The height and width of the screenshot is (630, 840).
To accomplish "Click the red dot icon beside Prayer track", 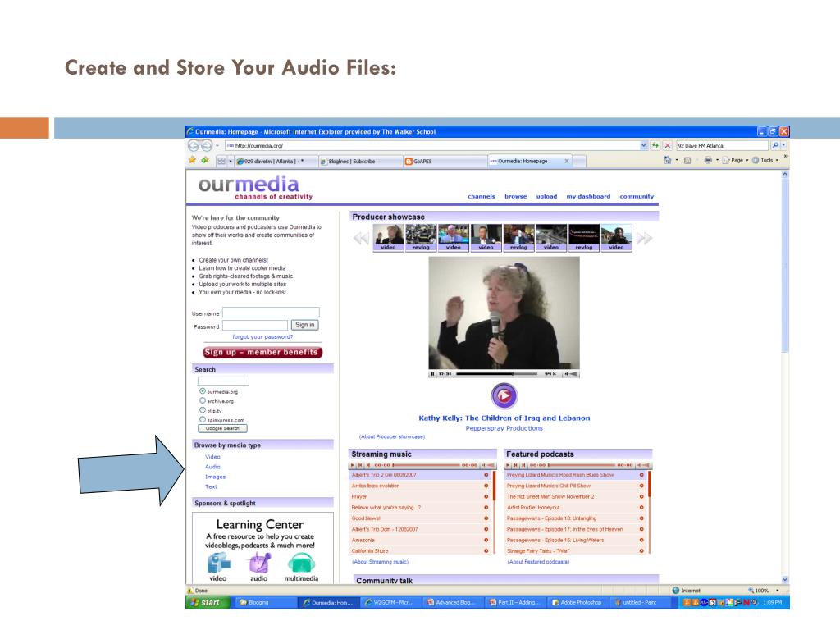I will click(486, 496).
